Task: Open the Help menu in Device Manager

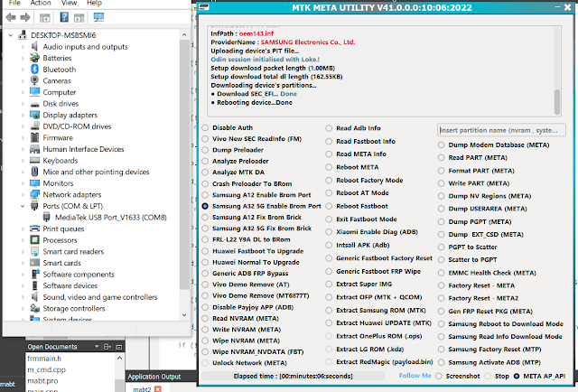Action: [94, 3]
